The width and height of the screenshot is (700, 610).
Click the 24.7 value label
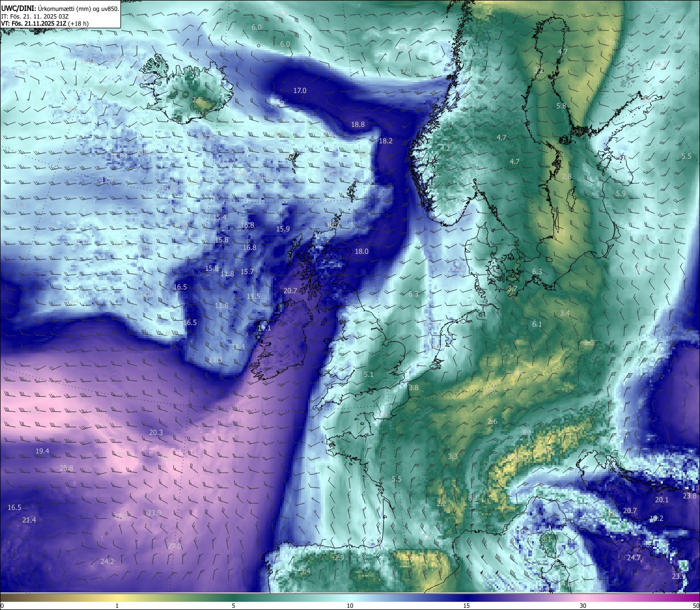tap(633, 558)
